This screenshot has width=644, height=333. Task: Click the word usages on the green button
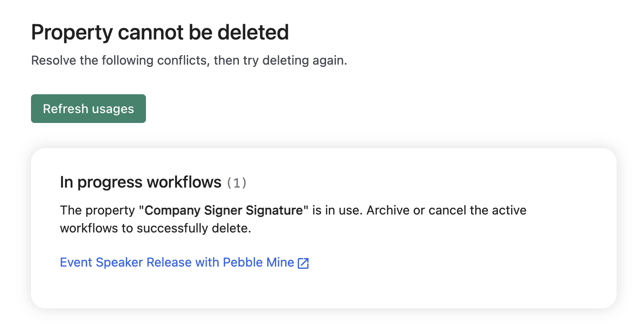113,109
